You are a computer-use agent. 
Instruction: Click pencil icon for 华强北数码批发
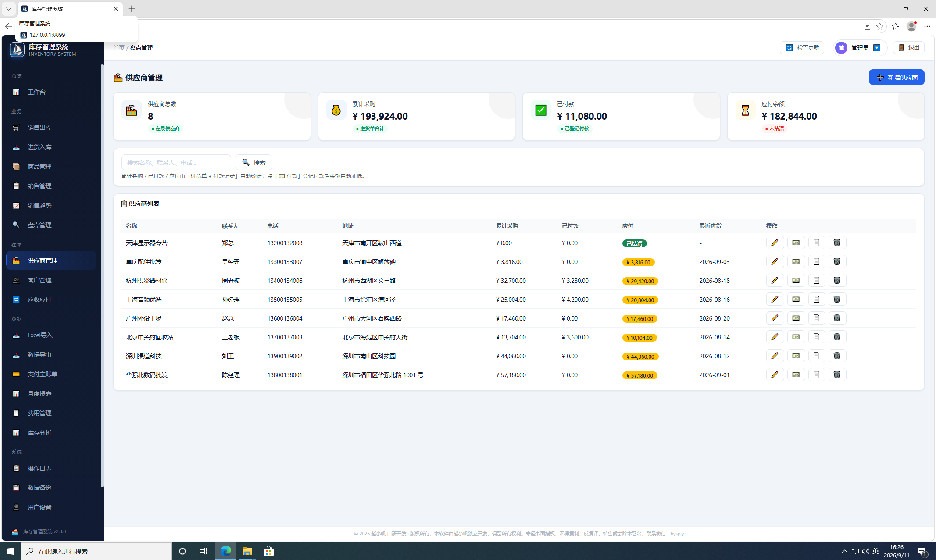775,375
